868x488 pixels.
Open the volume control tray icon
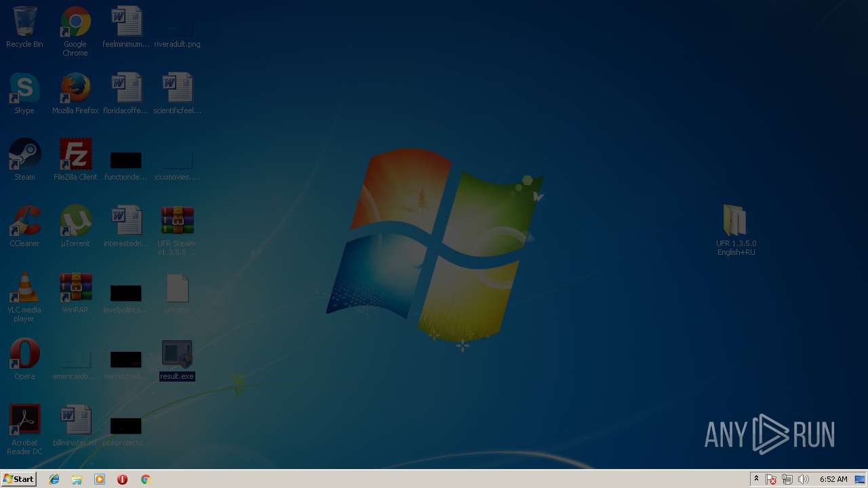804,479
